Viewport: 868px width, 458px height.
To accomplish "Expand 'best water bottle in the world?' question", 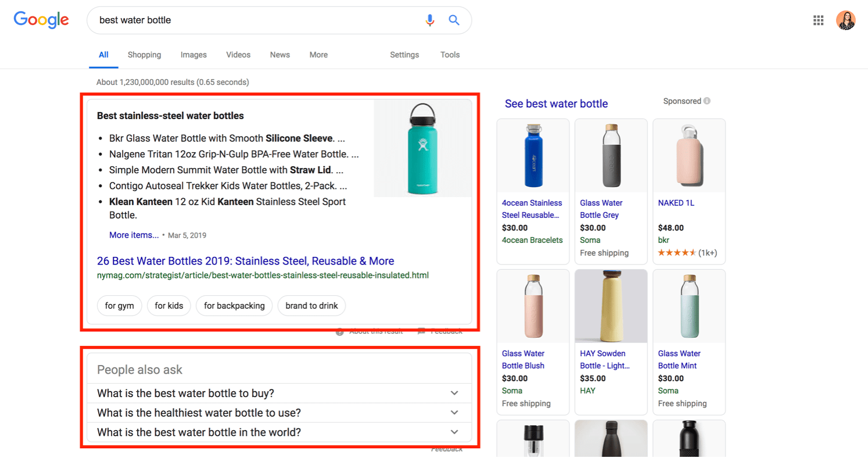I will point(279,432).
